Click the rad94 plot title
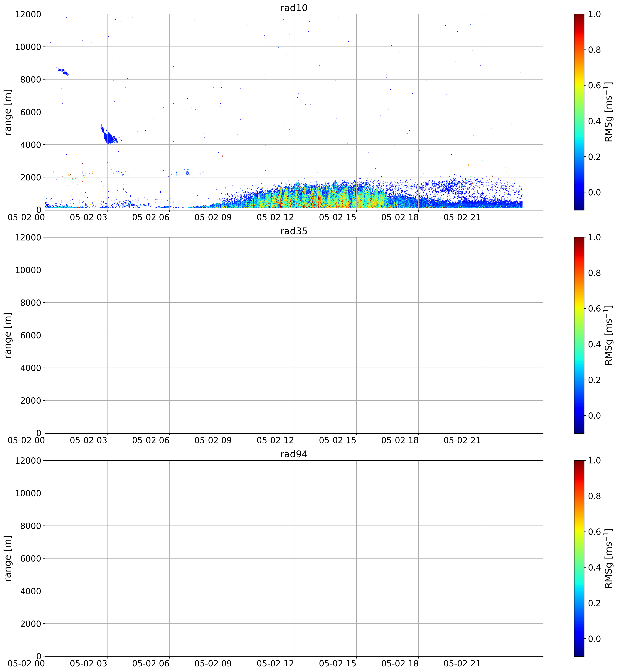 (x=294, y=454)
